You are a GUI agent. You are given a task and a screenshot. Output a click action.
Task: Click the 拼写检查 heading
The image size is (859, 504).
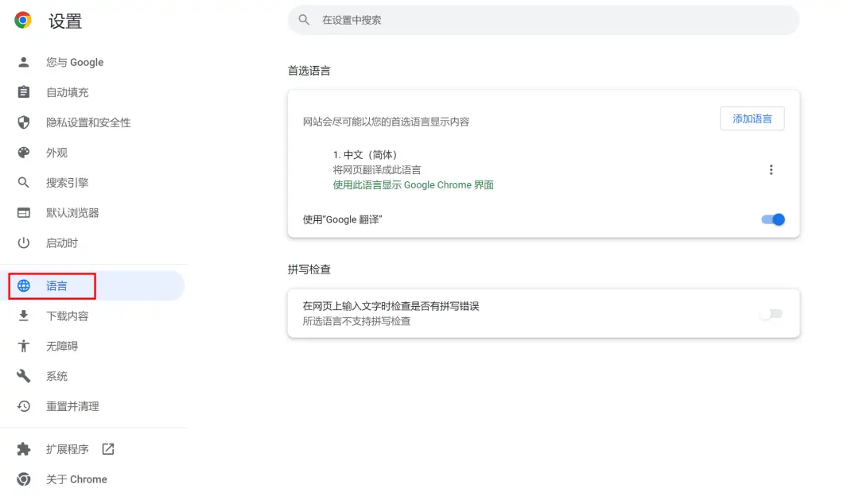tap(309, 269)
